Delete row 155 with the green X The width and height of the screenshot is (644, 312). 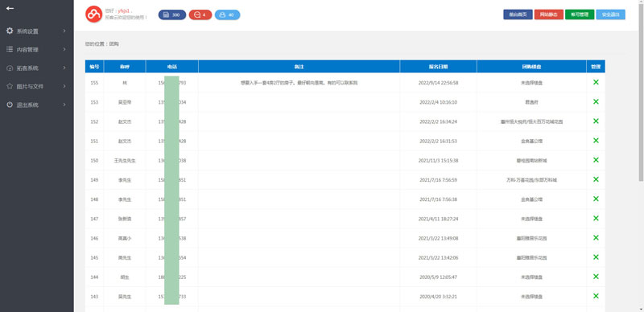pos(596,82)
